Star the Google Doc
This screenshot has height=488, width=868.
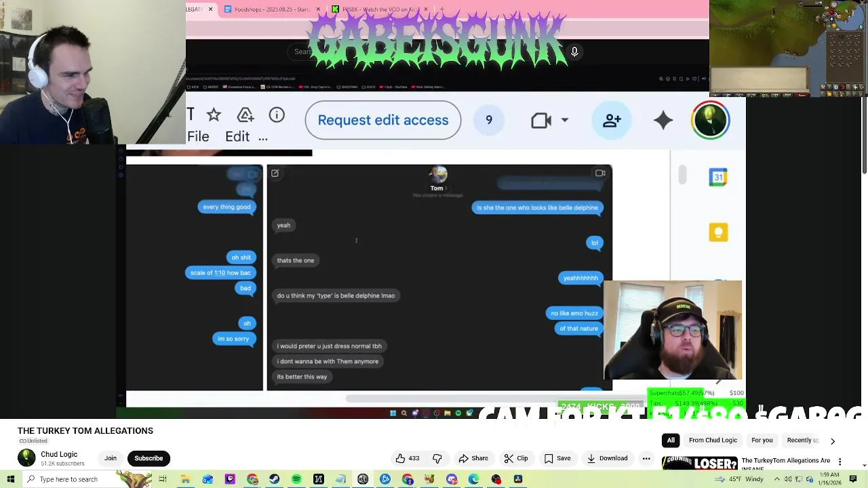tap(214, 115)
